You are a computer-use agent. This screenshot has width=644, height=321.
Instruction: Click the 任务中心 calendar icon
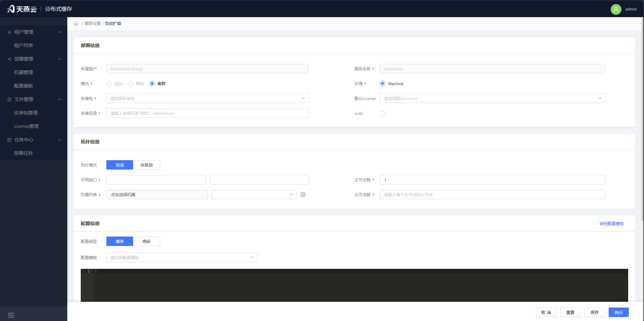click(9, 140)
